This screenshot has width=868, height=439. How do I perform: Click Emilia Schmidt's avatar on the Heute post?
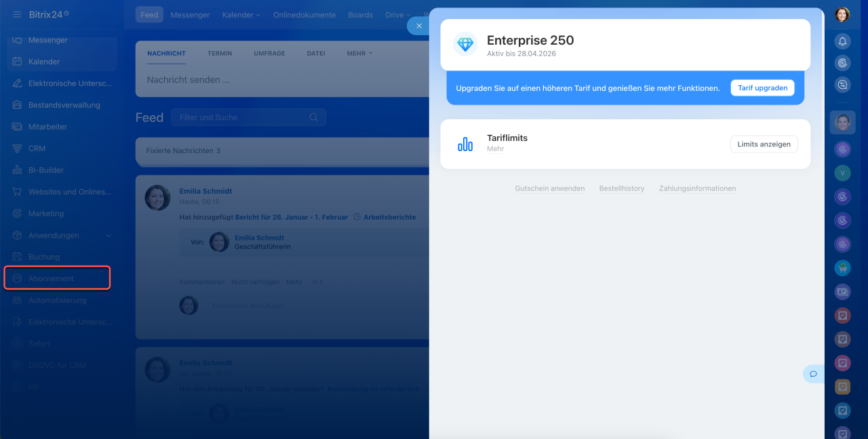(157, 197)
